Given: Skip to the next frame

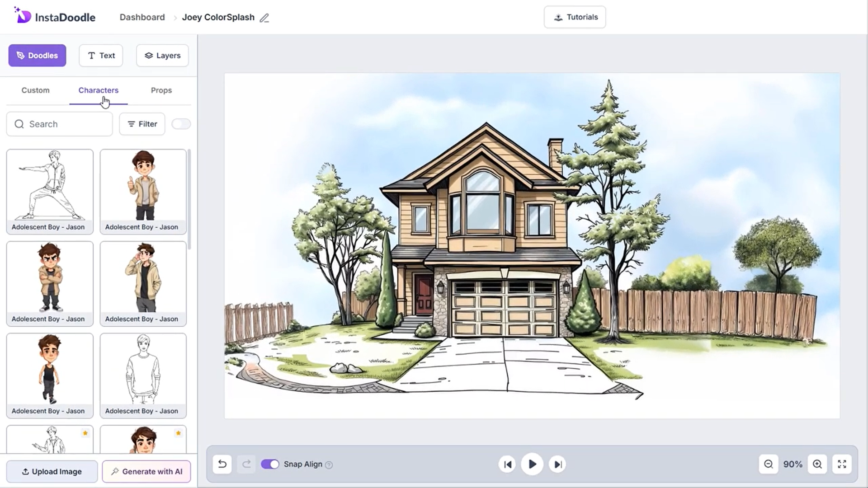Looking at the screenshot, I should point(558,464).
